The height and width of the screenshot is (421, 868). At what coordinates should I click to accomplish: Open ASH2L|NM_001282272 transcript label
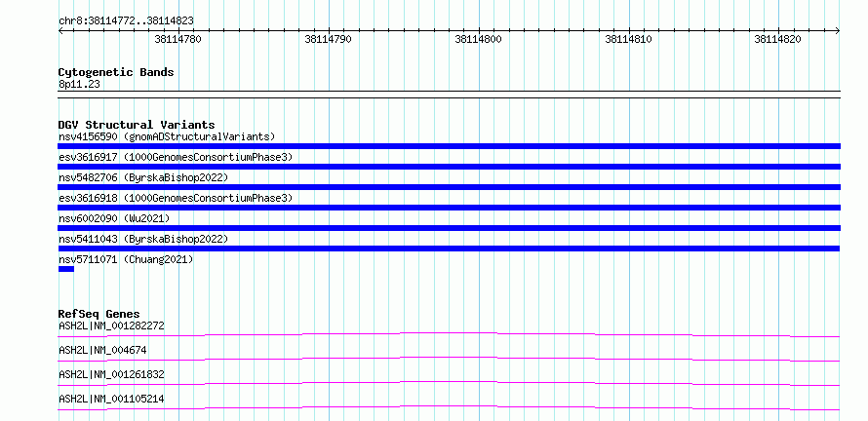pyautogui.click(x=111, y=325)
